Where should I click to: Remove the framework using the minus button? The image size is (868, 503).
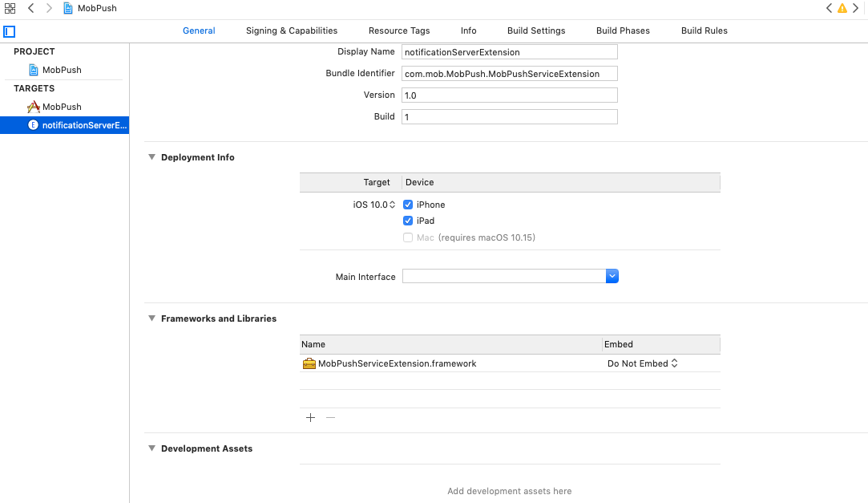330,417
